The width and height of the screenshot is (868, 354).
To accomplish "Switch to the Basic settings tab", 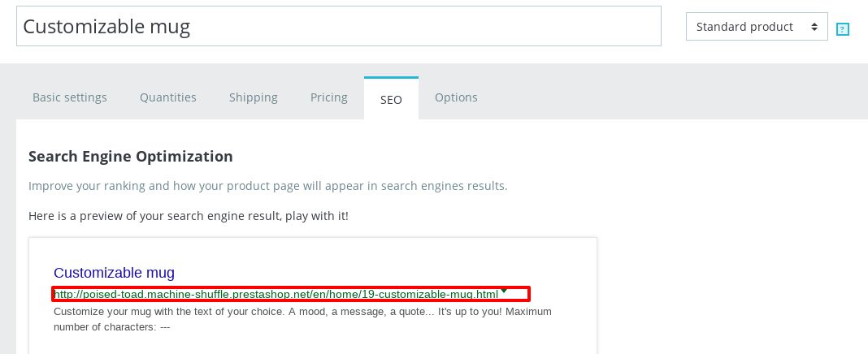I will 70,97.
